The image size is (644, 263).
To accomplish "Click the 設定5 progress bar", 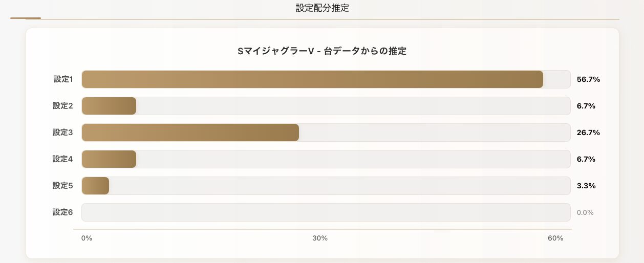I will pyautogui.click(x=95, y=186).
